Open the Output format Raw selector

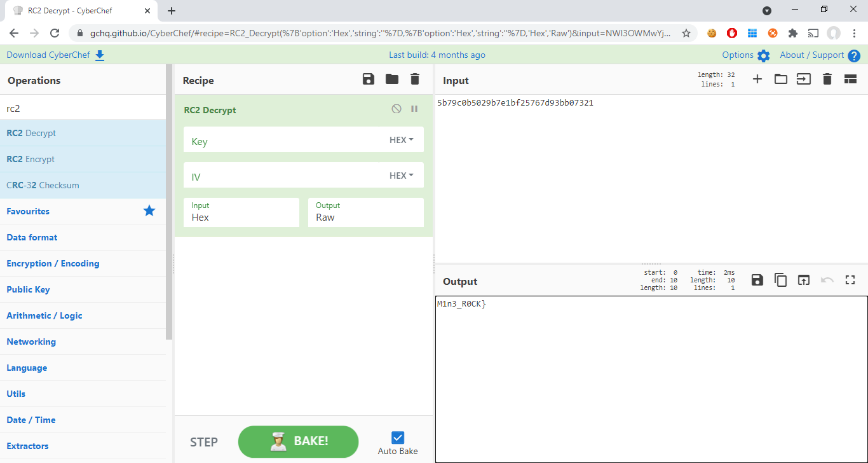click(x=366, y=212)
